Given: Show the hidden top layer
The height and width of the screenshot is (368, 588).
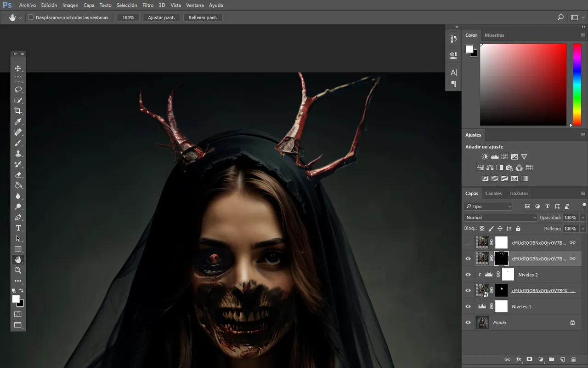Looking at the screenshot, I should pyautogui.click(x=468, y=242).
